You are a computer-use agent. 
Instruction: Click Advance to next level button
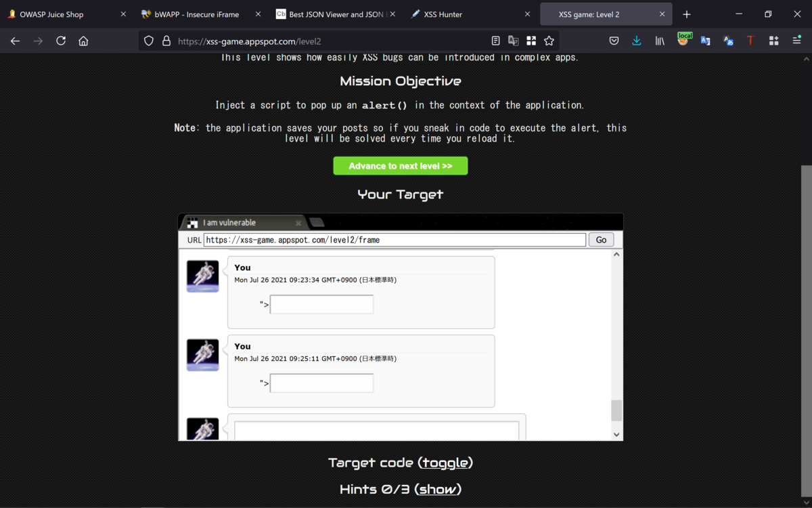point(401,166)
